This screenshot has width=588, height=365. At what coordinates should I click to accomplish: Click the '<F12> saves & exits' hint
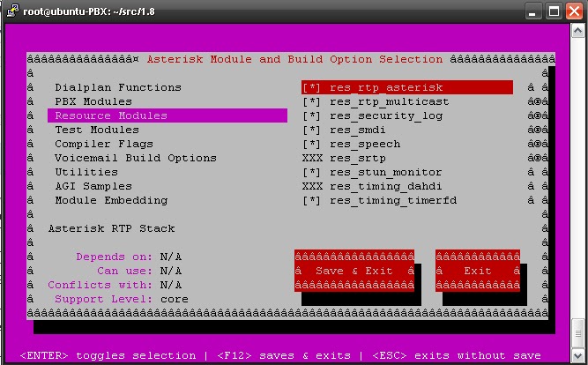tap(284, 355)
